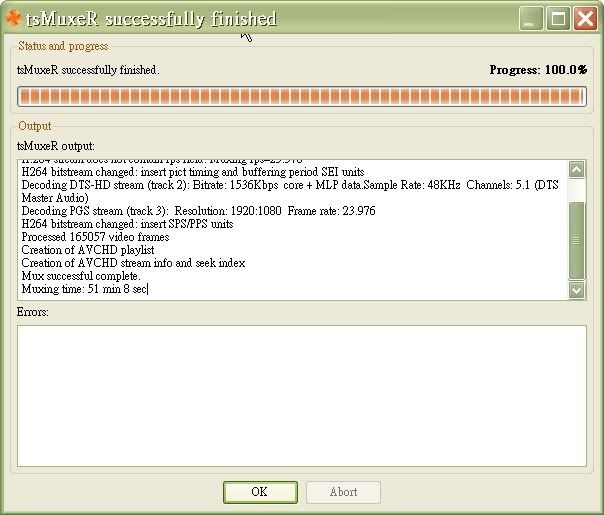Click the output scrollbar down arrow

(x=577, y=290)
